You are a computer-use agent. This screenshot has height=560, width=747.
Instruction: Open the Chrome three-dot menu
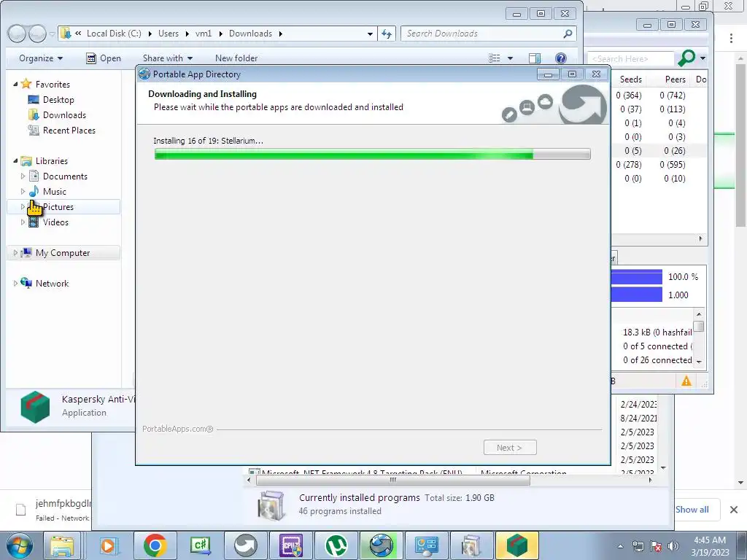(731, 38)
